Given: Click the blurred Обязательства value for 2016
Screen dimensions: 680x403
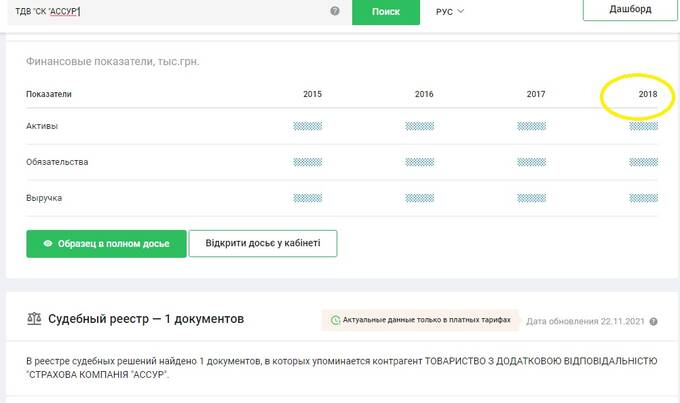Looking at the screenshot, I should click(419, 162).
